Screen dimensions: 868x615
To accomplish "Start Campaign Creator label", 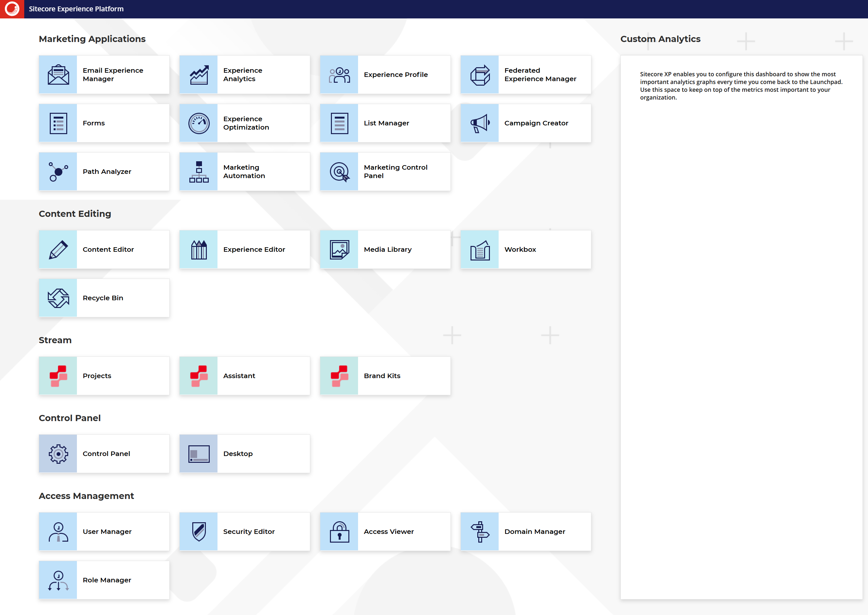I will [536, 123].
